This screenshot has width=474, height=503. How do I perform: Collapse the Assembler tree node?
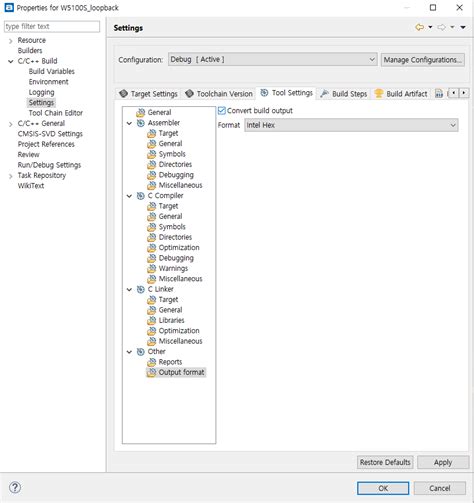(129, 123)
